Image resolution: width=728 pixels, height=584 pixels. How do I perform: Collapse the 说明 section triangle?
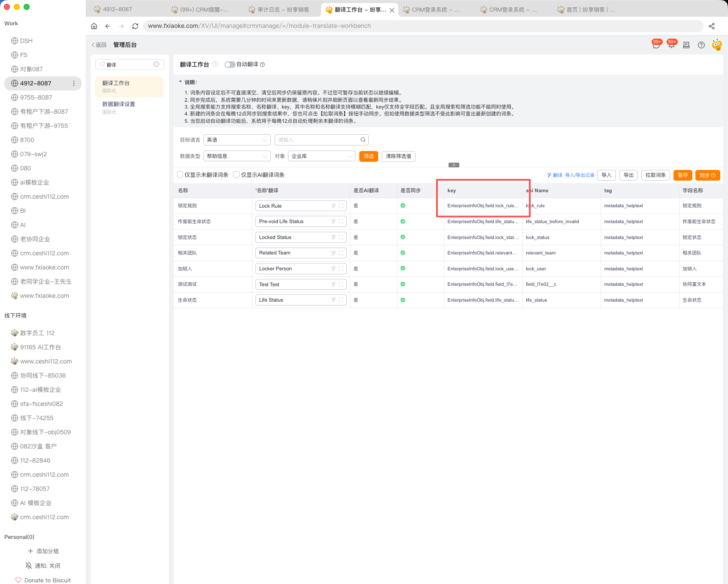pos(180,82)
